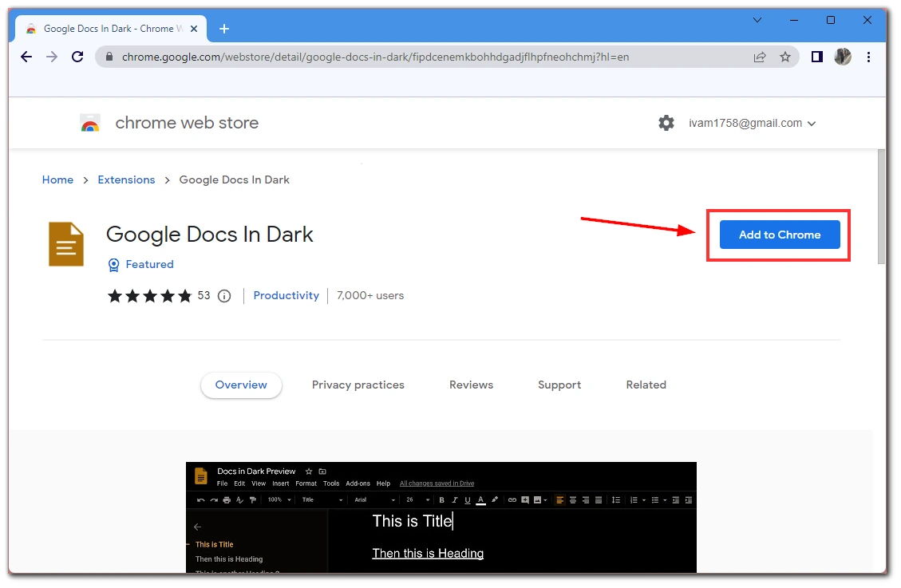
Task: Select the Google Docs In Dark browser tab
Action: (112, 29)
